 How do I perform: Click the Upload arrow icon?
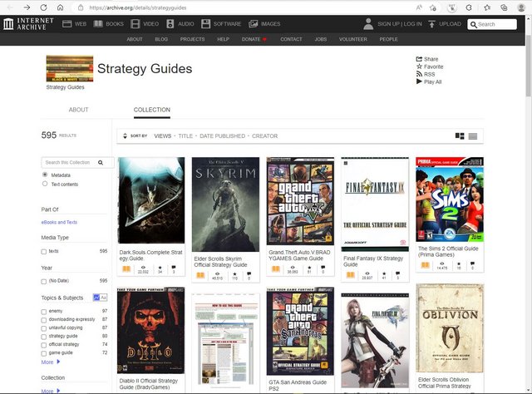[x=431, y=24]
